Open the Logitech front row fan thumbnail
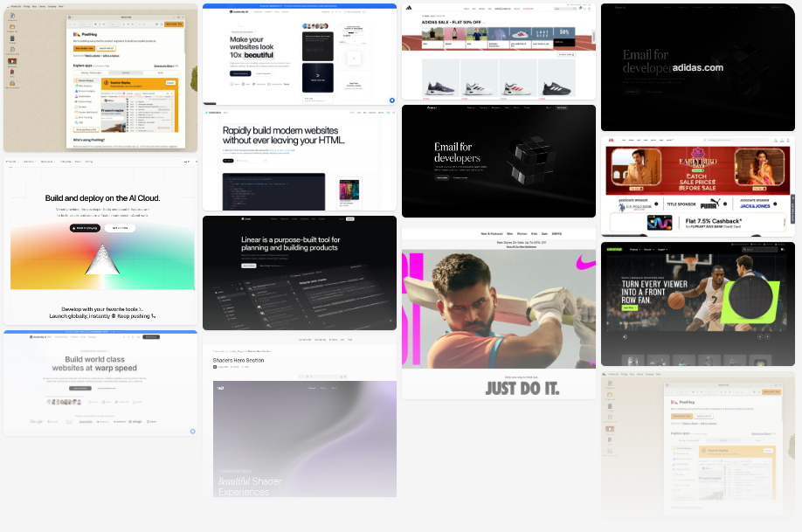Image resolution: width=802 pixels, height=532 pixels. pyautogui.click(x=697, y=303)
